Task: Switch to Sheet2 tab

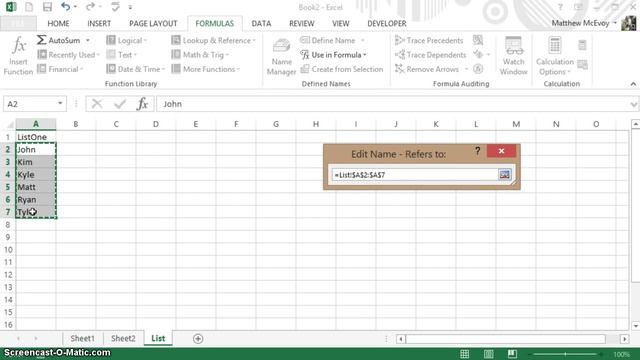Action: click(123, 338)
